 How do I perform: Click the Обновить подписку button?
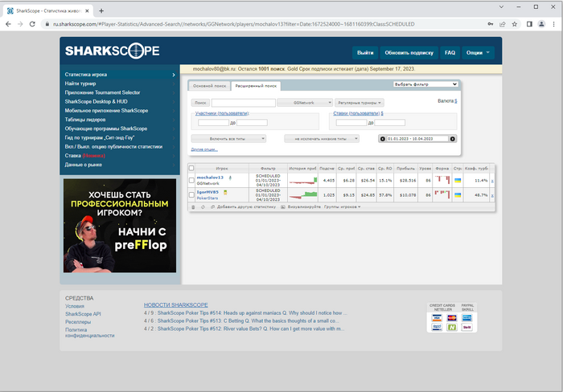[409, 53]
